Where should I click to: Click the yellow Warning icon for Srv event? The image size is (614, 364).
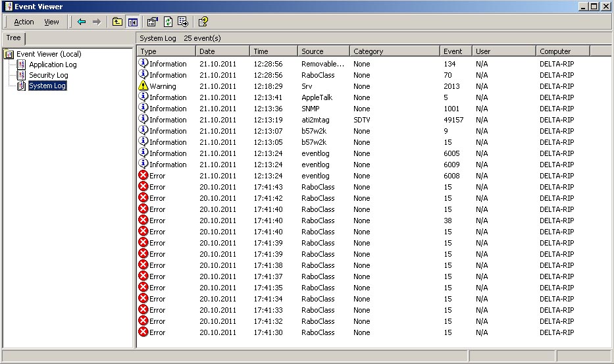[x=143, y=86]
